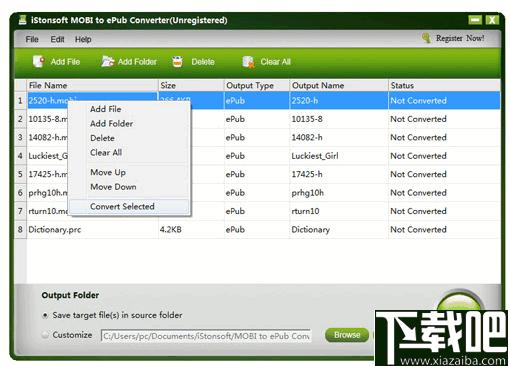Click output name 17425-h
The width and height of the screenshot is (510, 366).
point(307,174)
